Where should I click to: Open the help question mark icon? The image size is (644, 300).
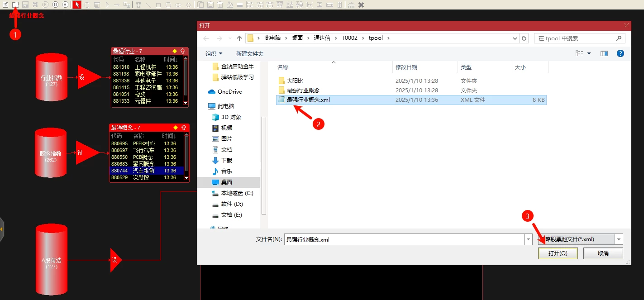tap(620, 53)
